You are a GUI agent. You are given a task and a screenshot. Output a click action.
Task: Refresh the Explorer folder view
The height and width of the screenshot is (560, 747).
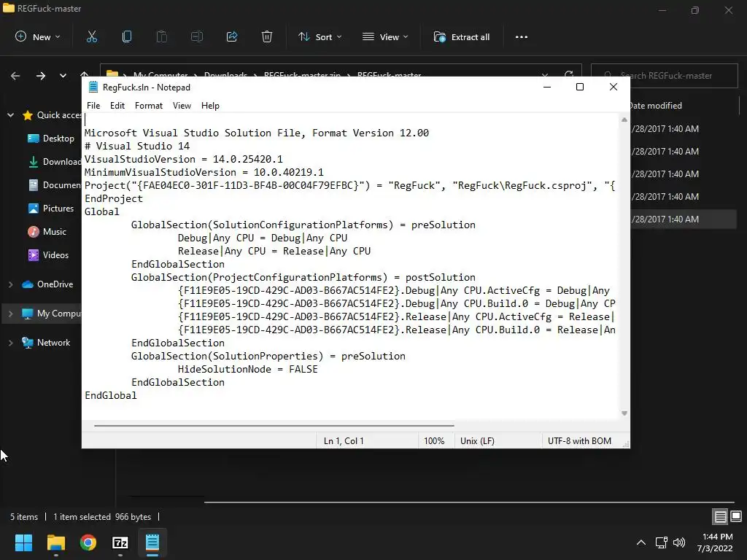[569, 74]
